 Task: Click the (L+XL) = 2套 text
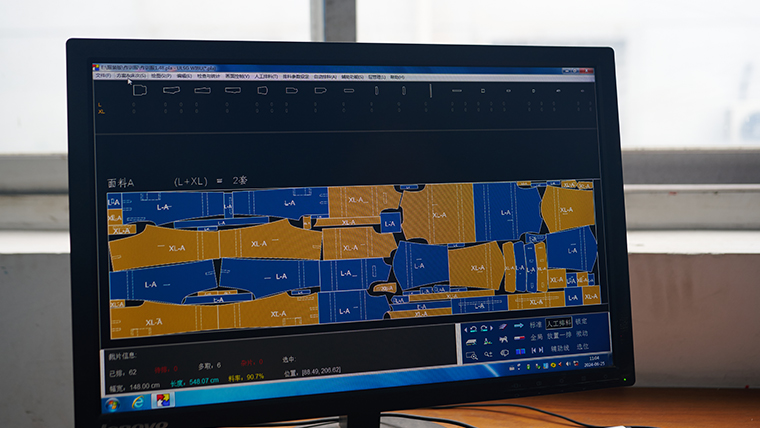pyautogui.click(x=211, y=181)
